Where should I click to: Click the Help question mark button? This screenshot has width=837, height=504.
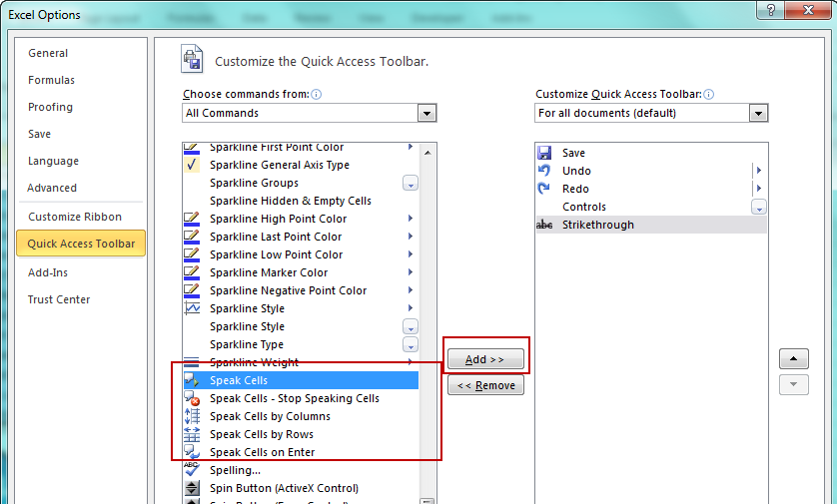[x=771, y=10]
